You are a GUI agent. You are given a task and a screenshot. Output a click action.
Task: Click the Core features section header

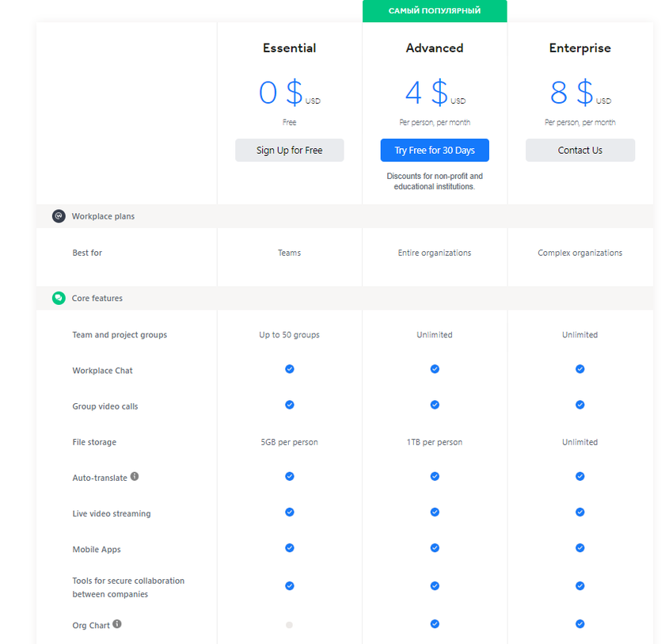(97, 299)
